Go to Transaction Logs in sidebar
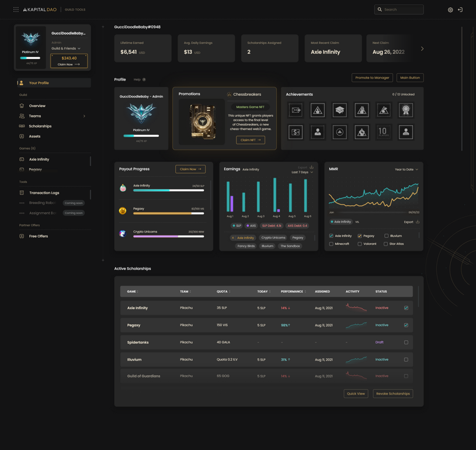476x450 pixels. point(44,193)
